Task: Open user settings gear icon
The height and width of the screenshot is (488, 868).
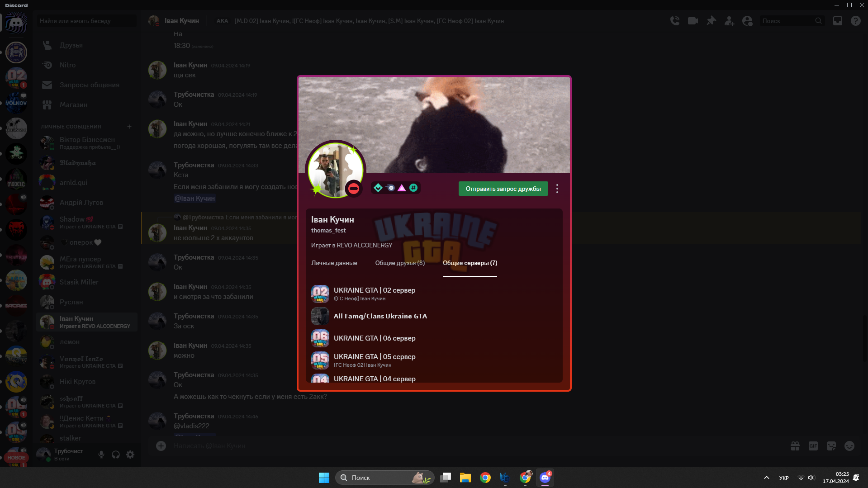Action: (x=130, y=455)
